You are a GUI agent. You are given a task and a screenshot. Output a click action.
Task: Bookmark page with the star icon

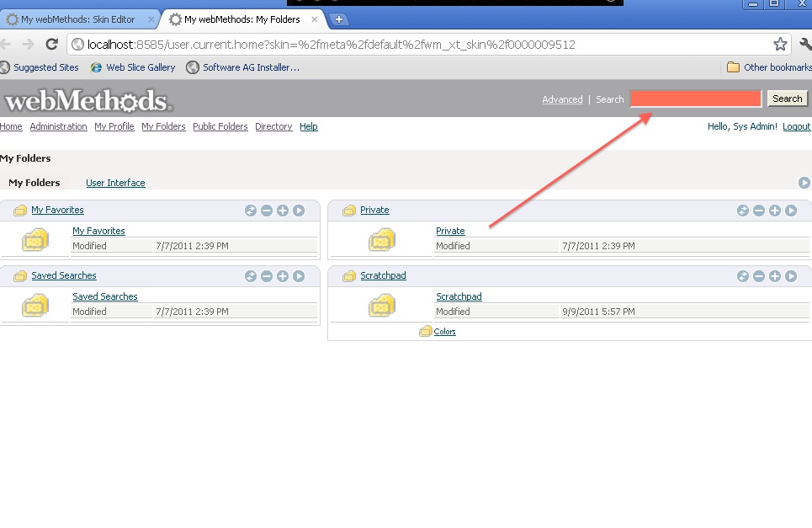[x=780, y=45]
